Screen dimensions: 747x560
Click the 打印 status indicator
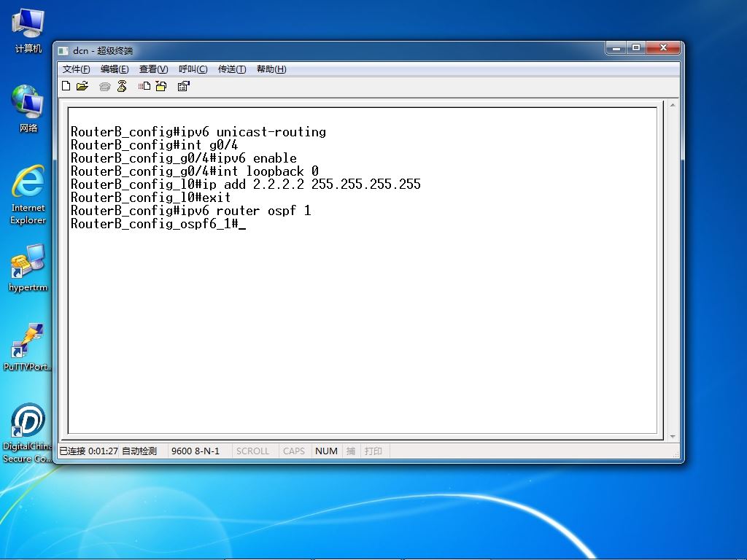pos(373,451)
